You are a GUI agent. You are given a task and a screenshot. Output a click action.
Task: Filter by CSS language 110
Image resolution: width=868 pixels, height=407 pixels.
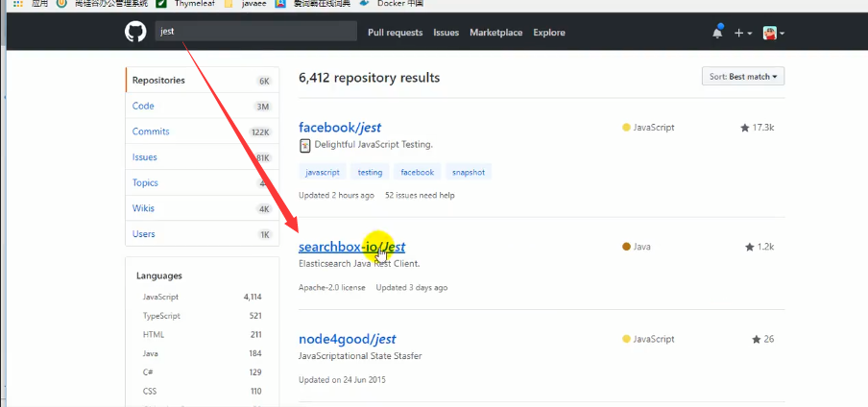click(202, 391)
